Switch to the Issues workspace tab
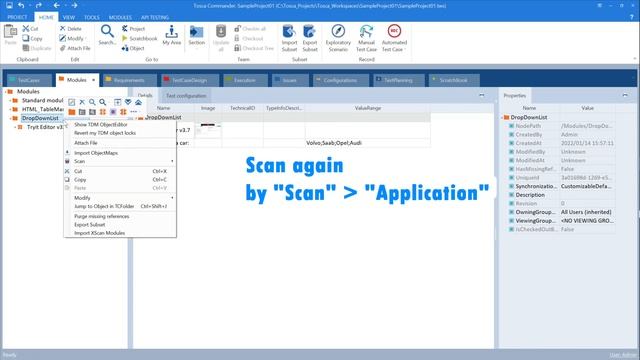 click(x=289, y=80)
